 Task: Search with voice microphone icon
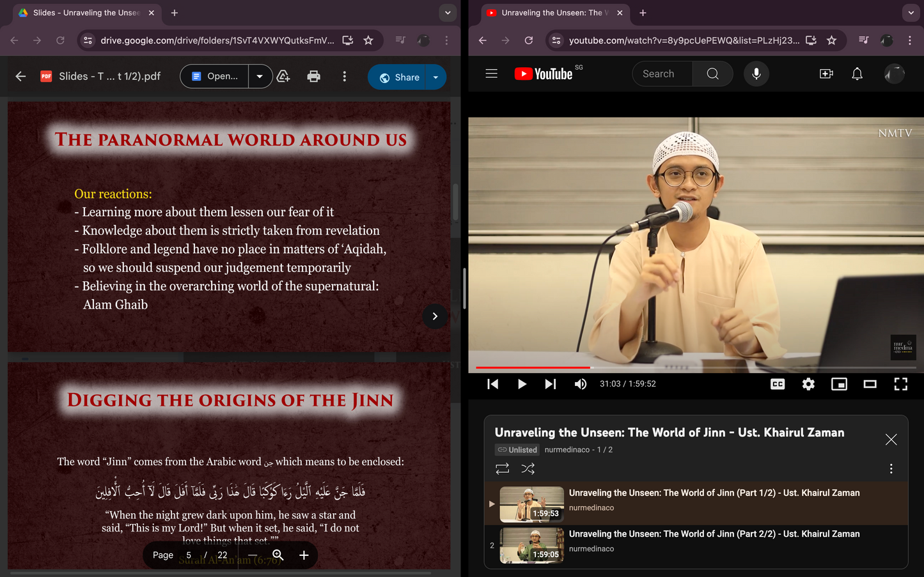(756, 74)
